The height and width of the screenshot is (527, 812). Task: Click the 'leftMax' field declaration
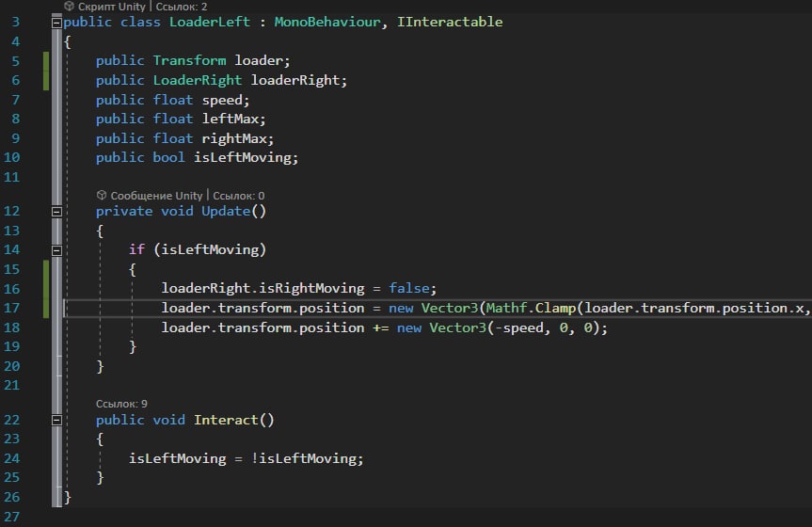(x=230, y=120)
